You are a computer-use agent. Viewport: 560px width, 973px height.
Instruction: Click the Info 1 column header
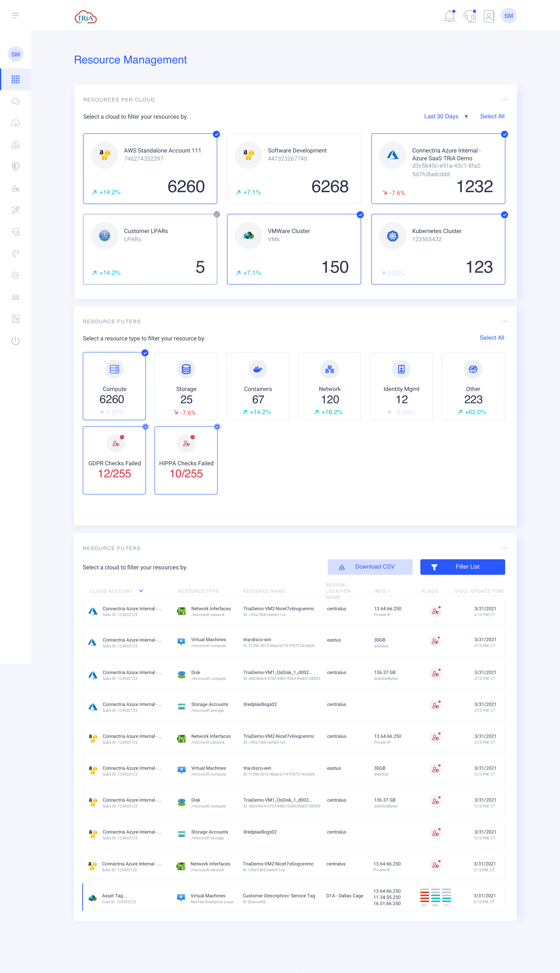click(x=382, y=591)
